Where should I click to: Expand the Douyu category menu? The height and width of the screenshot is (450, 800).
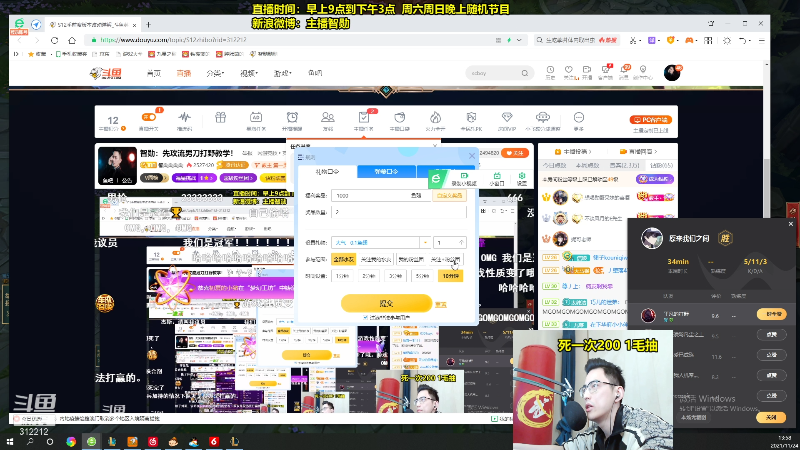point(215,73)
